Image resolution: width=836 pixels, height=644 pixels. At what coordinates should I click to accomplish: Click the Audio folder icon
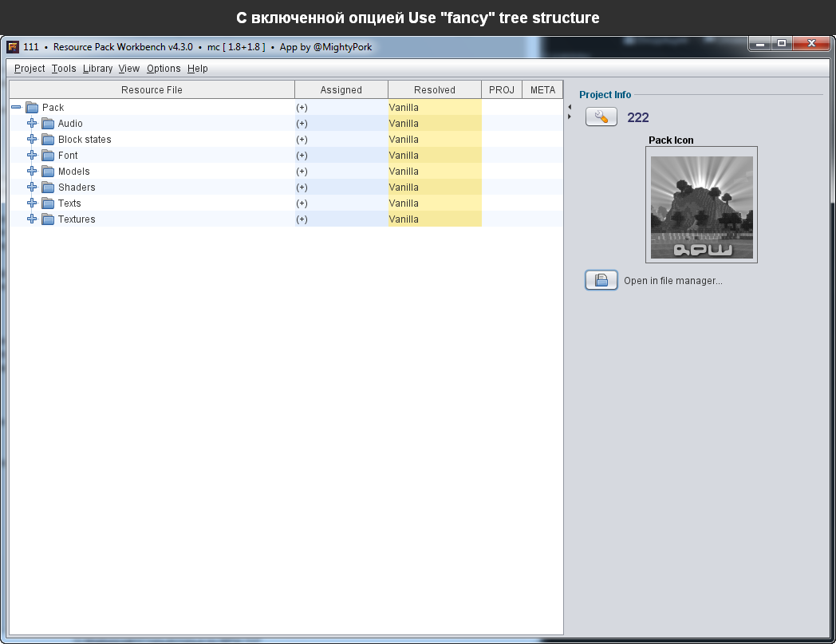tap(48, 124)
